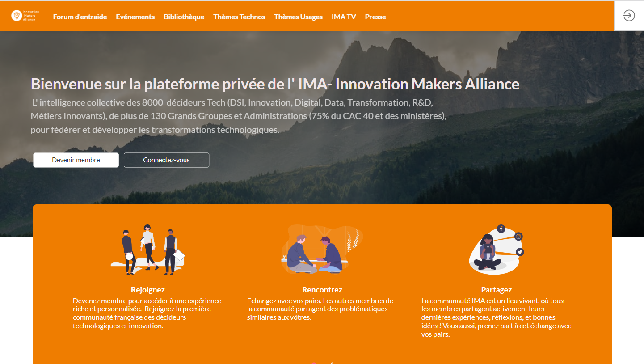The image size is (644, 364).
Task: Click the Connectez-vous button
Action: tap(166, 160)
